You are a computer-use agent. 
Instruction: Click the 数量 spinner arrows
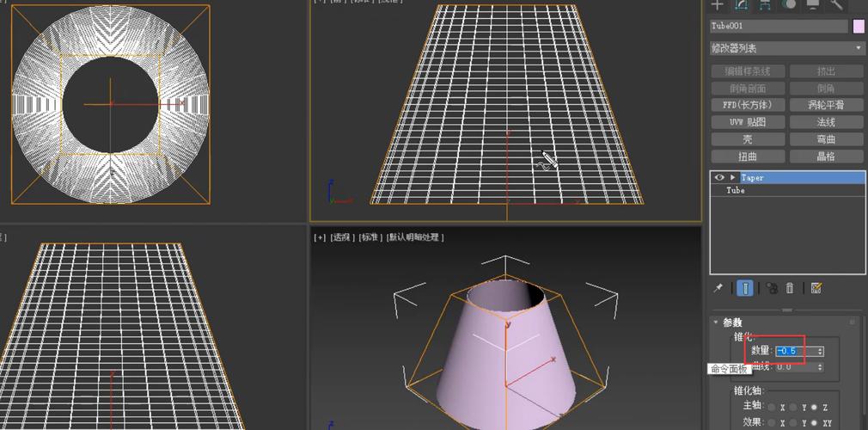click(x=821, y=351)
